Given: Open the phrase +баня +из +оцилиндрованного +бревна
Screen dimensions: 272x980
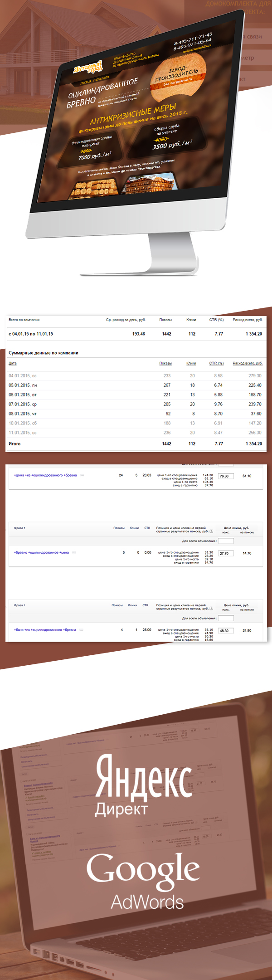Looking at the screenshot, I should pos(45,630).
